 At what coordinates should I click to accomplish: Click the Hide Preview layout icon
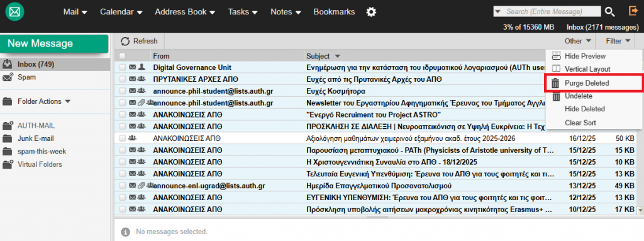pos(556,56)
